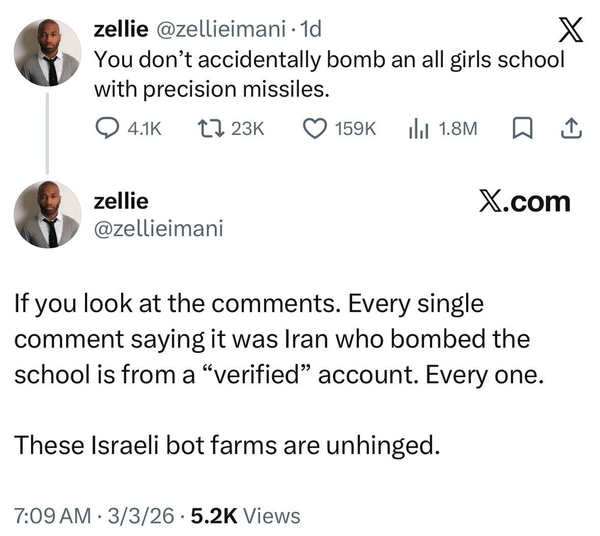The width and height of the screenshot is (600, 536).
Task: Click the X logo at top right
Action: click(x=571, y=30)
